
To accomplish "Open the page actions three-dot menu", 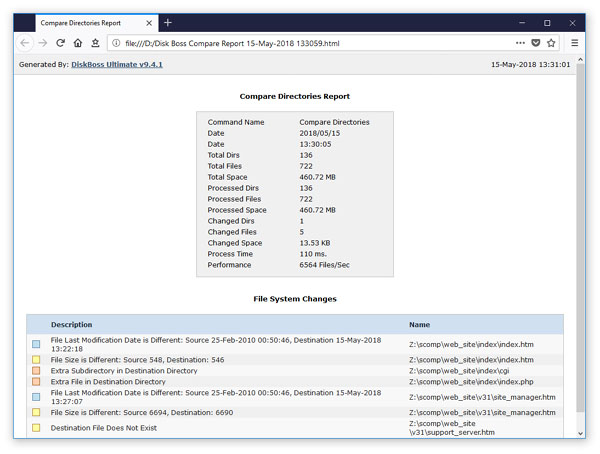I will 520,43.
